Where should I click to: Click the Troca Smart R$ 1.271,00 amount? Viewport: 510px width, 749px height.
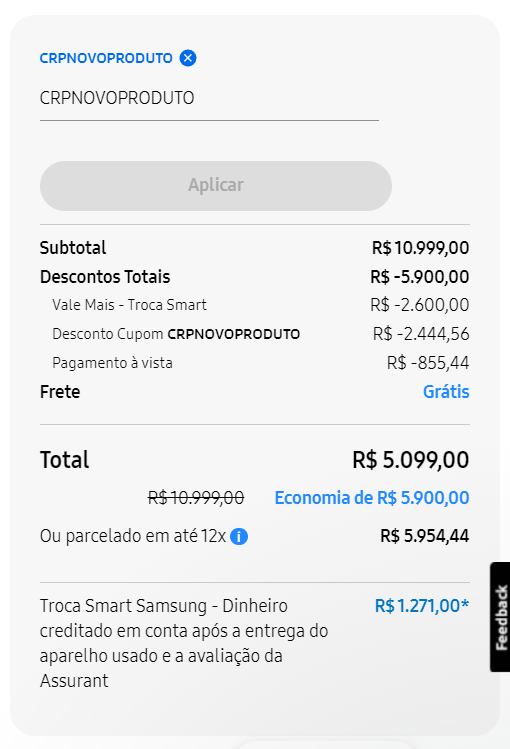tap(422, 606)
